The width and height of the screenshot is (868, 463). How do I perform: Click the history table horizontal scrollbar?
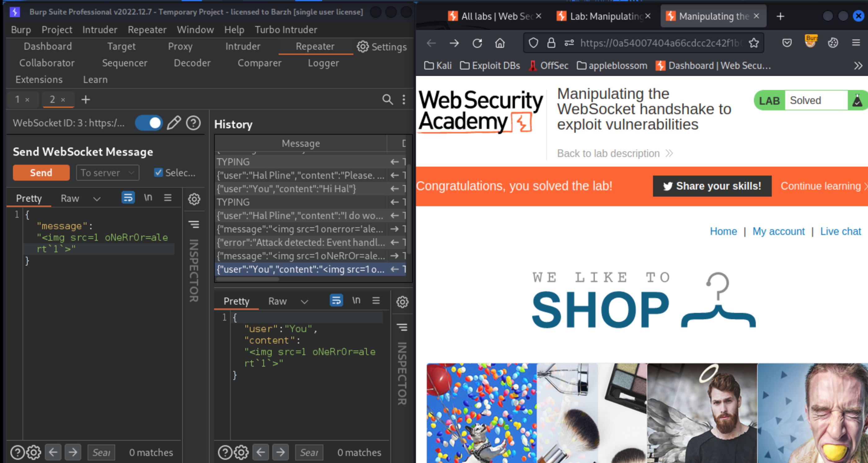point(248,279)
